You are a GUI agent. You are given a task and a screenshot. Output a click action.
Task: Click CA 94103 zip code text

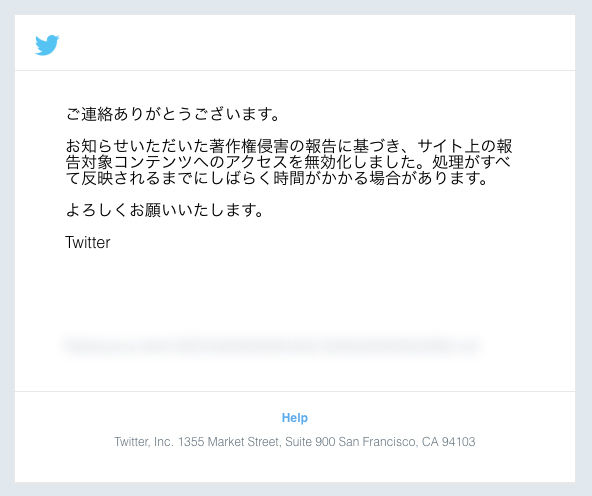pyautogui.click(x=449, y=442)
